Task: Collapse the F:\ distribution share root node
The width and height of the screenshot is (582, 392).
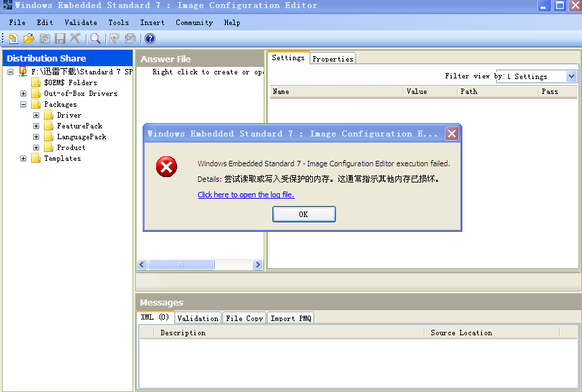Action: (x=11, y=72)
